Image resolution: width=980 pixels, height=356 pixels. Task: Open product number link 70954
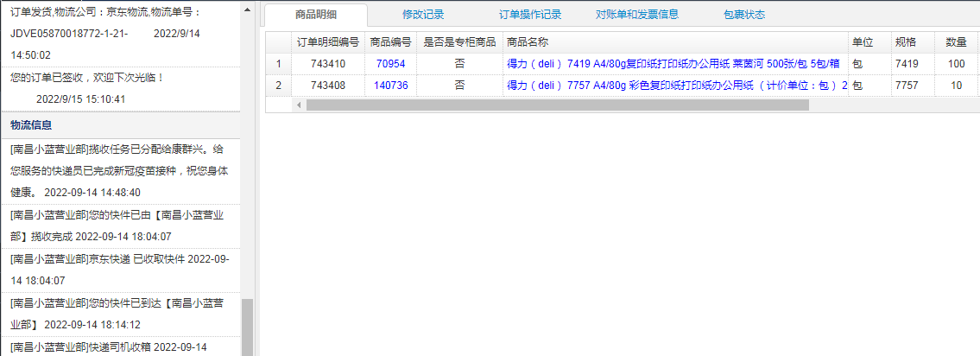[x=390, y=64]
